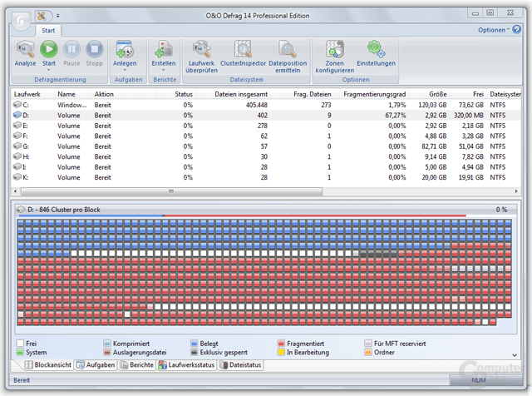
Task: Open Zonen konfigurieren
Action: [x=335, y=49]
